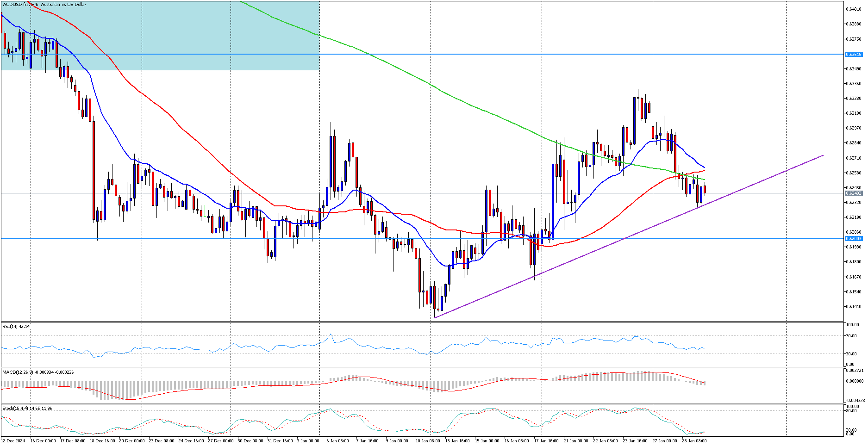Click the 12 Dec 2024 date label
Screen dimensions: 868x446
click(x=13, y=441)
